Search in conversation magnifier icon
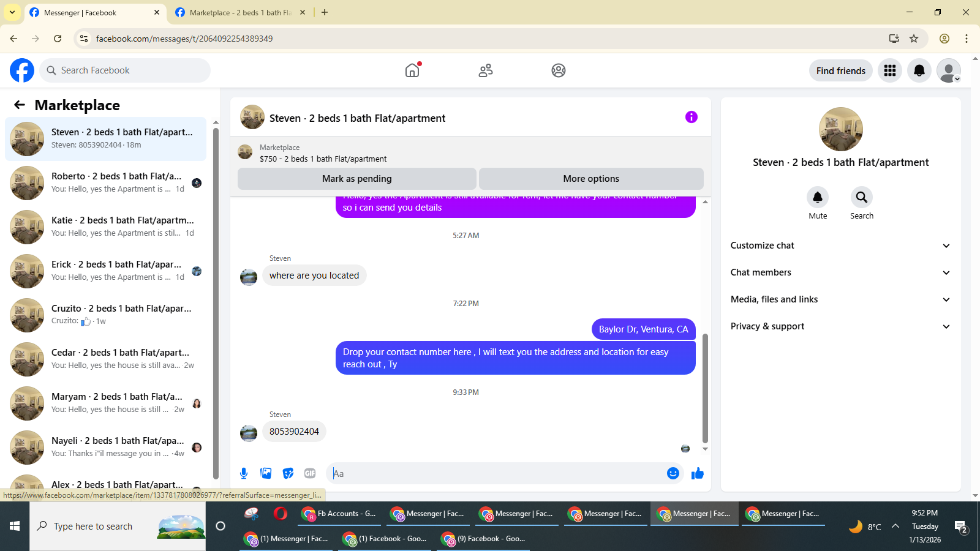The width and height of the screenshot is (980, 551). click(862, 197)
